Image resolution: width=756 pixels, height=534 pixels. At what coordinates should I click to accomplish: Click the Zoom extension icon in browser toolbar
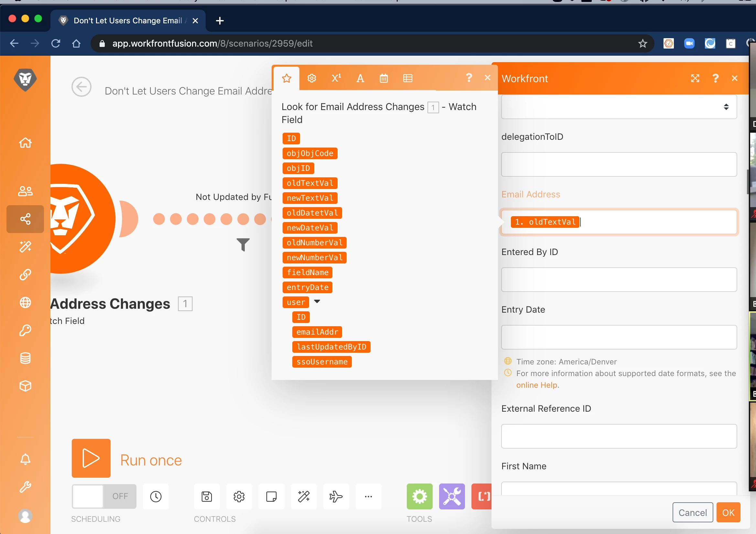[689, 43]
